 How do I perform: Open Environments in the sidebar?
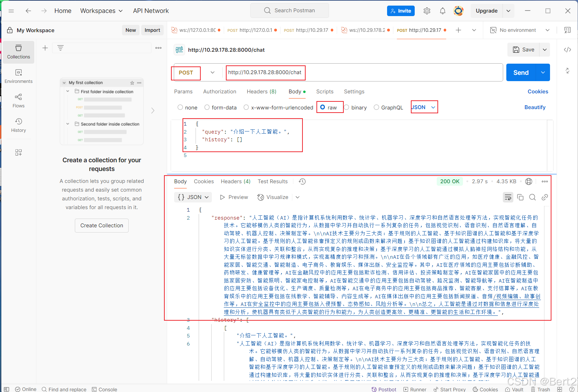pos(19,76)
